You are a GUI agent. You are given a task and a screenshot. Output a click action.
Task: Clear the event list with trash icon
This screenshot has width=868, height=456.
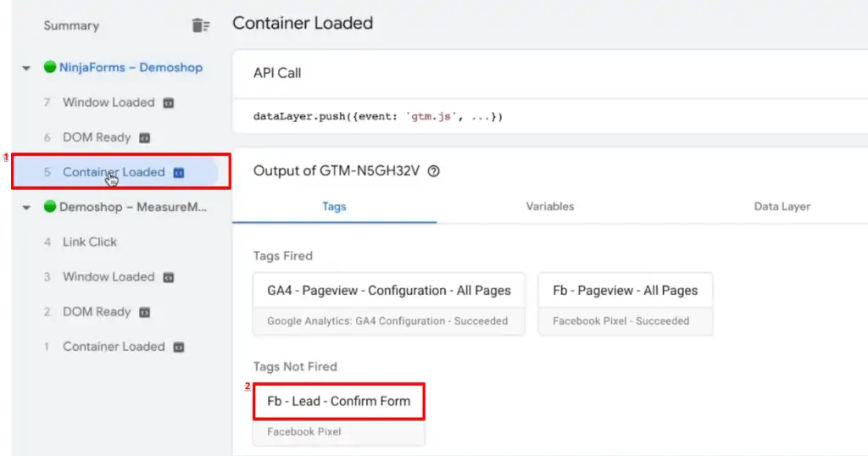pos(200,25)
